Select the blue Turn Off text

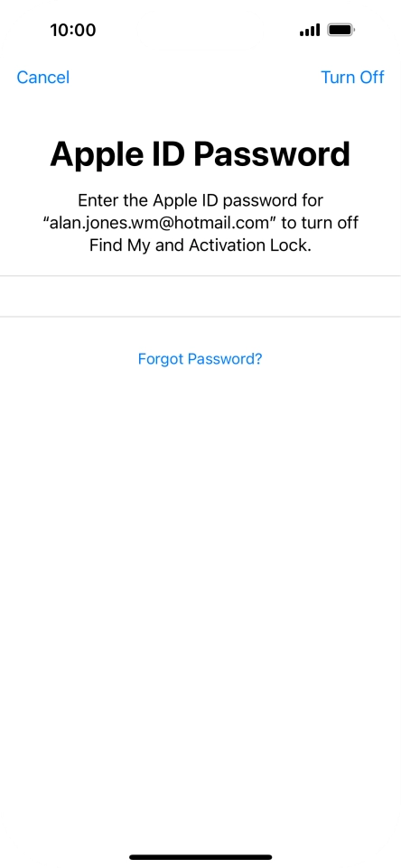352,77
